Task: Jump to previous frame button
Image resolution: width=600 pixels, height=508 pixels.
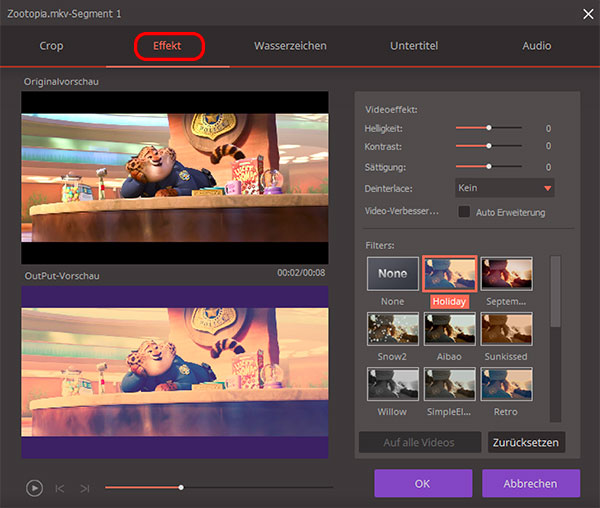Action: coord(60,488)
